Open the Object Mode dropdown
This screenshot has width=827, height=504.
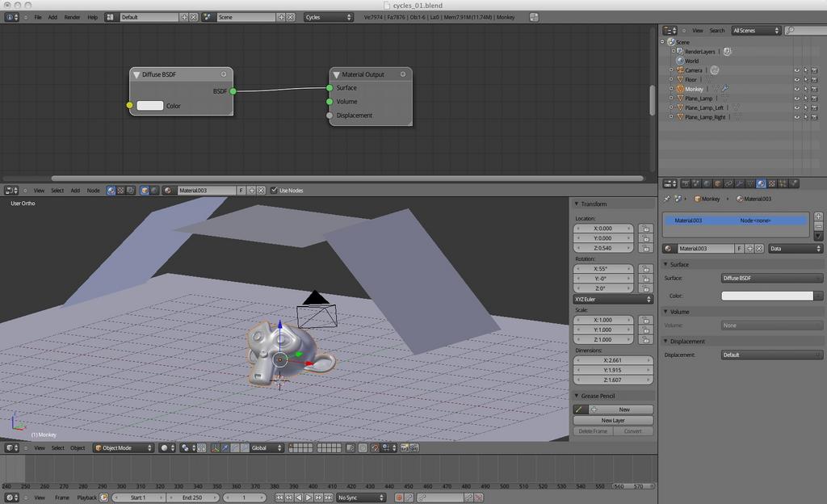[124, 447]
